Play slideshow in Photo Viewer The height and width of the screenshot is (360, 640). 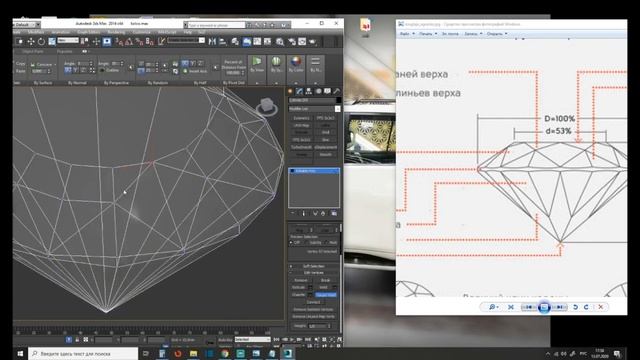544,307
